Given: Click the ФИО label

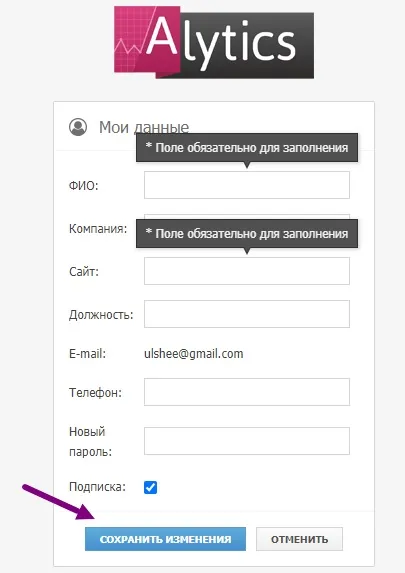Looking at the screenshot, I should (x=84, y=186).
